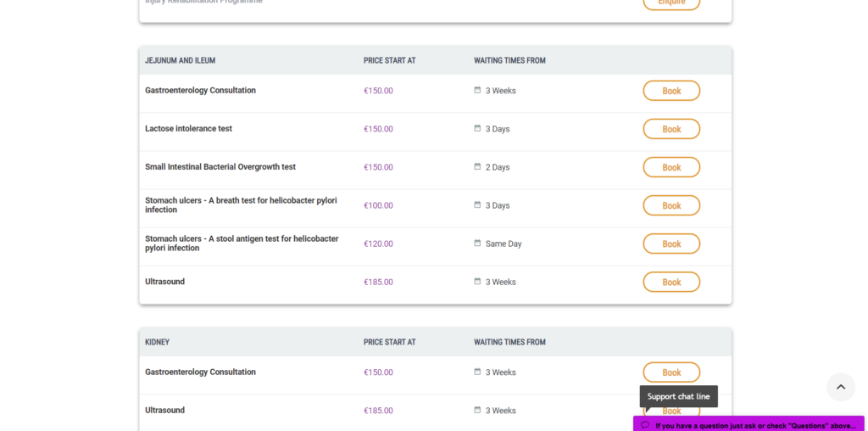Click Gastroenterology Consultation in Jejunum and Ileum table
The width and height of the screenshot is (868, 431).
(x=200, y=90)
